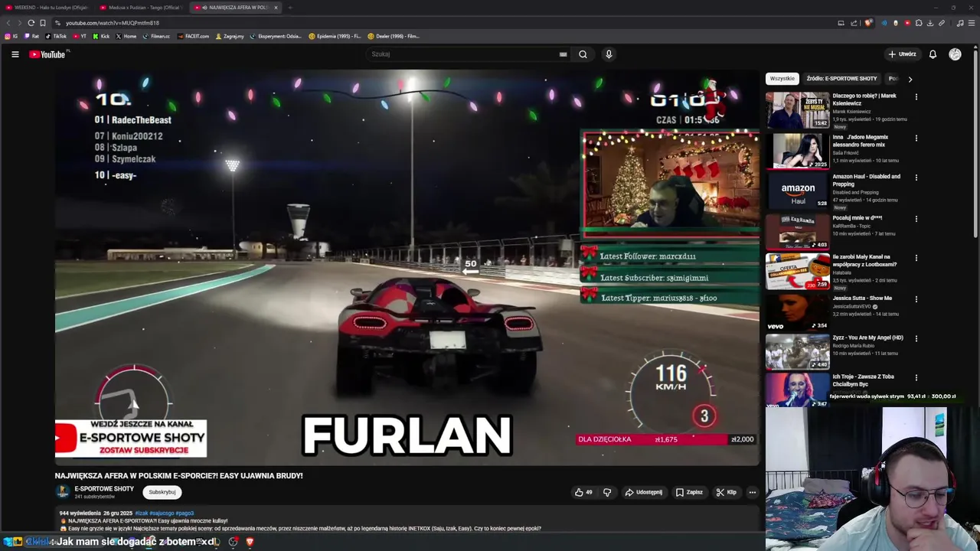Go to the YouTube home logo
The height and width of the screenshot is (551, 980).
[47, 54]
